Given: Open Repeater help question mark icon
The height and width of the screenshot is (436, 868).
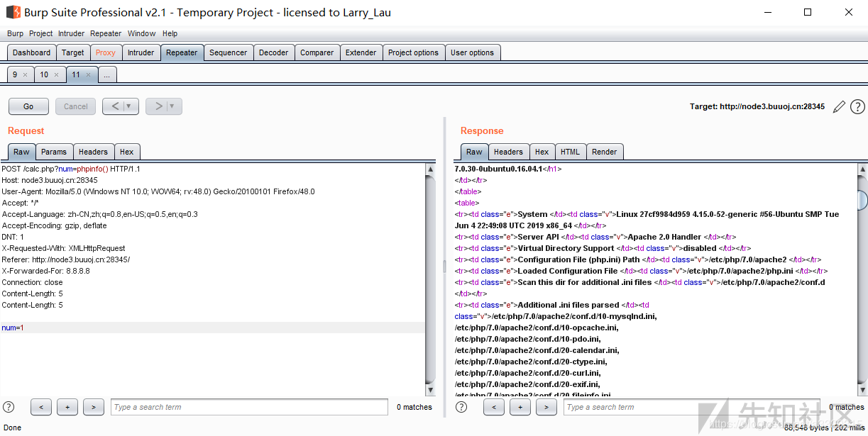Looking at the screenshot, I should point(857,106).
